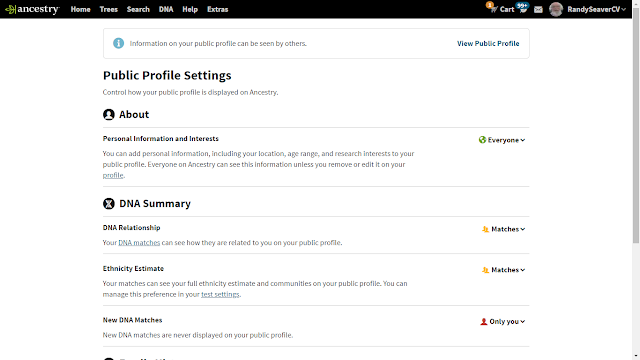Open notifications with 99+ badge
The height and width of the screenshot is (360, 640).
click(522, 8)
